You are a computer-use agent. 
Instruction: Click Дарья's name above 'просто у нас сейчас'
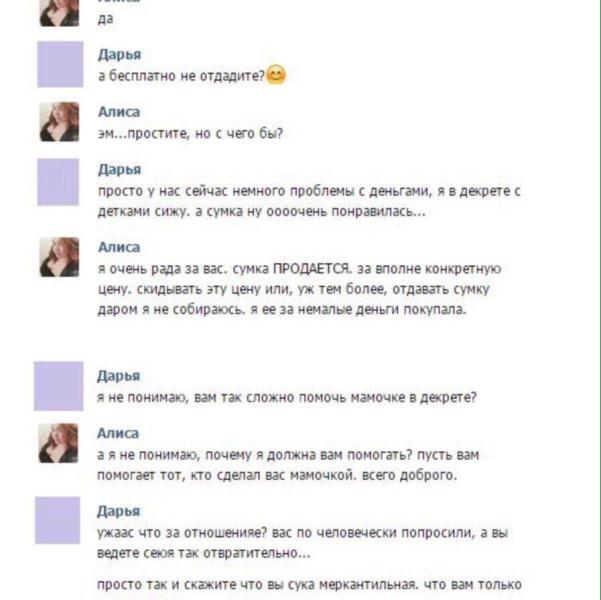point(119,169)
